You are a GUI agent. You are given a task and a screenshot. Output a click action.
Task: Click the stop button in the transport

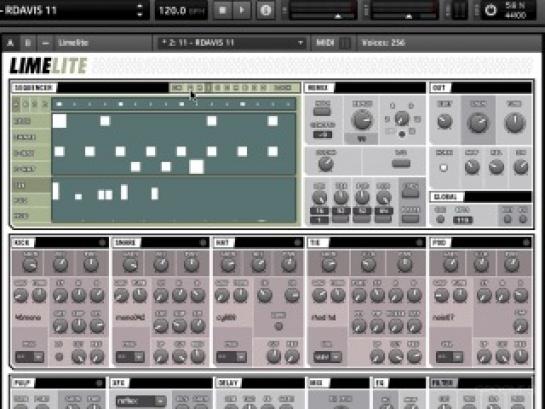point(222,10)
